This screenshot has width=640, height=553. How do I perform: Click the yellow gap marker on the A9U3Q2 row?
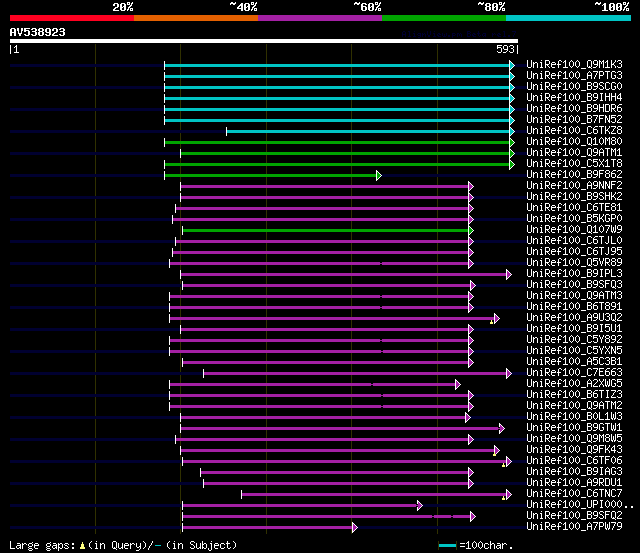click(491, 322)
